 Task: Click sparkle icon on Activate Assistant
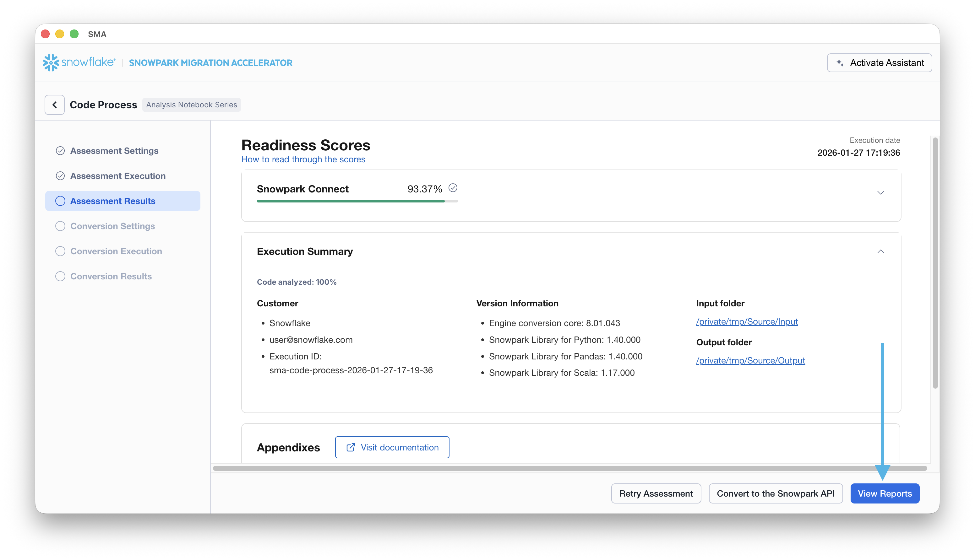pyautogui.click(x=840, y=63)
